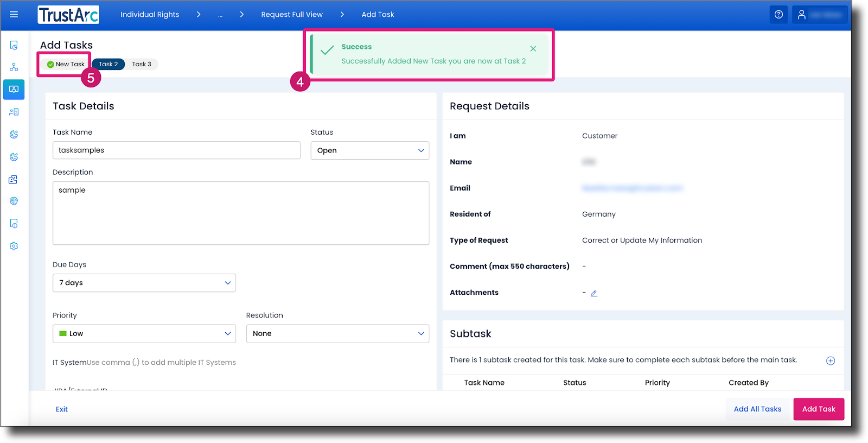Click the green Low priority swatch
This screenshot has width=868, height=443.
click(x=63, y=334)
